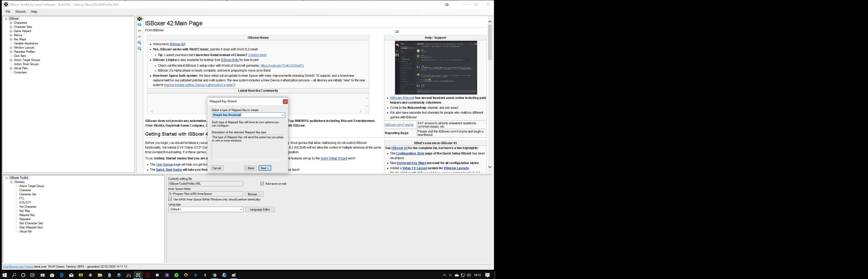
Task: Open the Help menu
Action: click(34, 11)
